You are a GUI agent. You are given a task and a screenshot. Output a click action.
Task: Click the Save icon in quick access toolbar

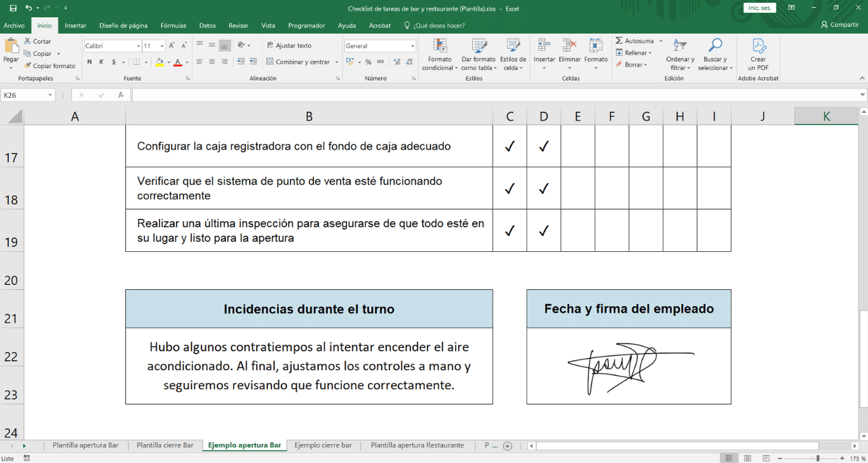(13, 8)
